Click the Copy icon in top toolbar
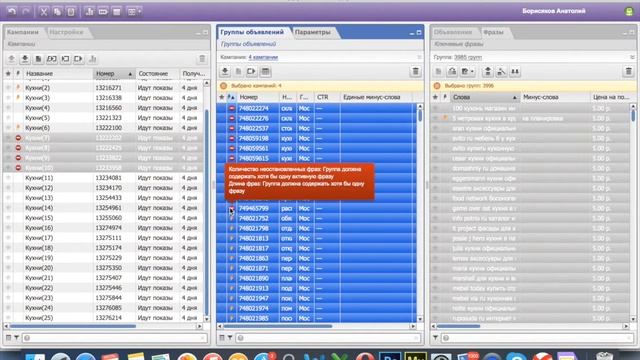Image resolution: width=640 pixels, height=360 pixels. coord(57,11)
